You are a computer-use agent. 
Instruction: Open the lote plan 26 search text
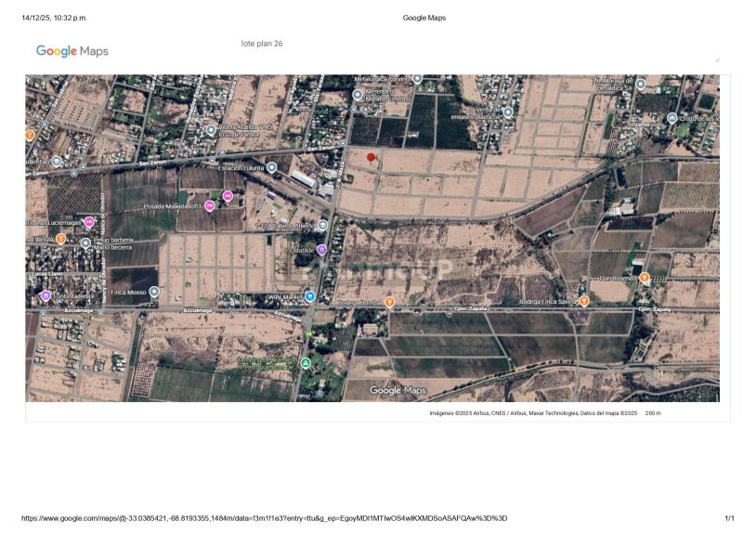[x=263, y=43]
